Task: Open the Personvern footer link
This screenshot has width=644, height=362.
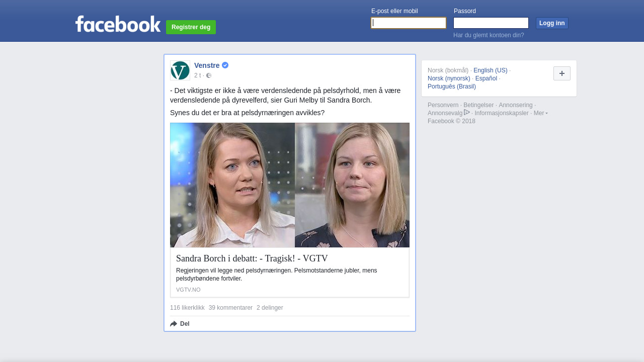Action: click(x=443, y=105)
